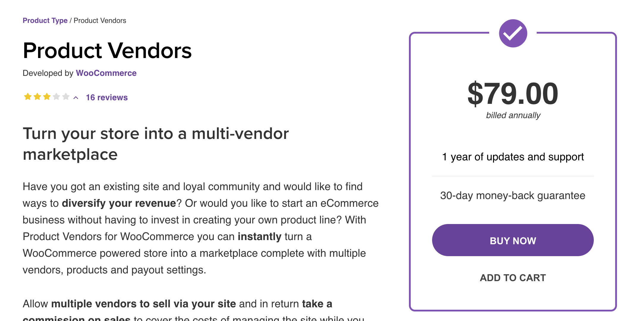Click the fourth gray rating star
This screenshot has width=644, height=321.
[x=56, y=97]
